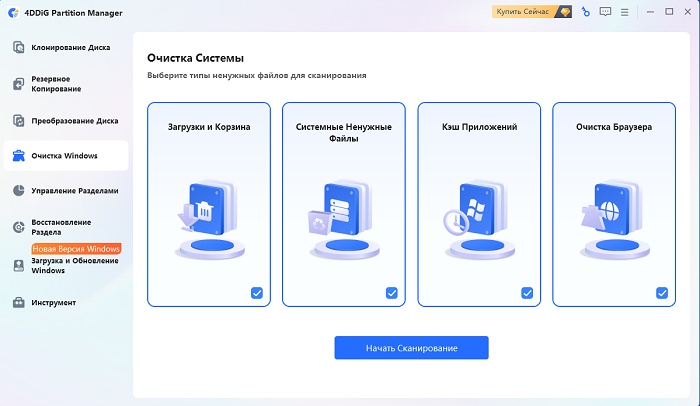Select the Очистка Windows menu item
This screenshot has height=406, width=700.
tap(66, 155)
